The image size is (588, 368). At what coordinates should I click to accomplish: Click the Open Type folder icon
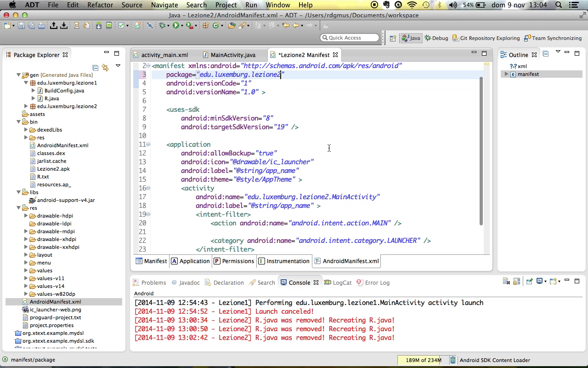click(232, 25)
